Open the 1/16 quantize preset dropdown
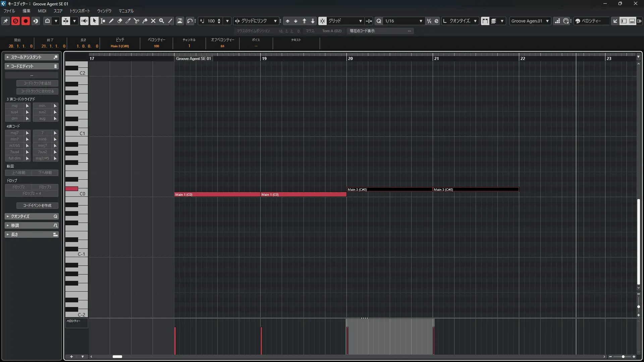Image resolution: width=644 pixels, height=362 pixels. [421, 21]
